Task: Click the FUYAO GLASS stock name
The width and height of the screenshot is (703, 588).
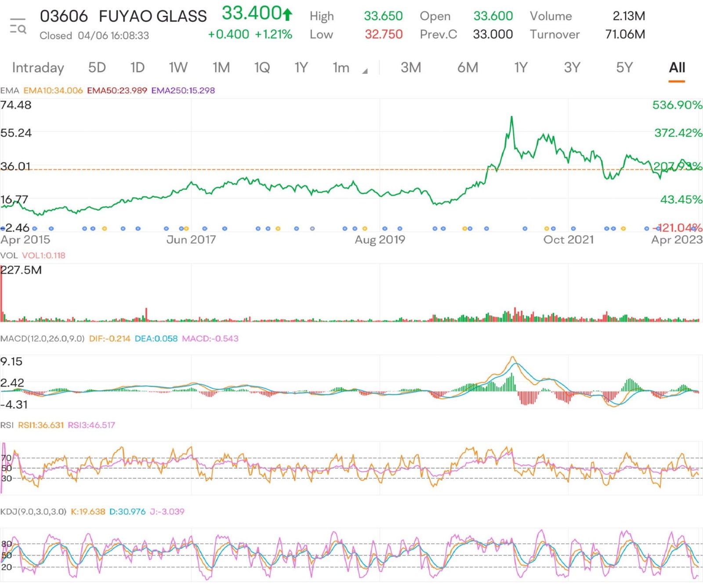Action: point(153,16)
